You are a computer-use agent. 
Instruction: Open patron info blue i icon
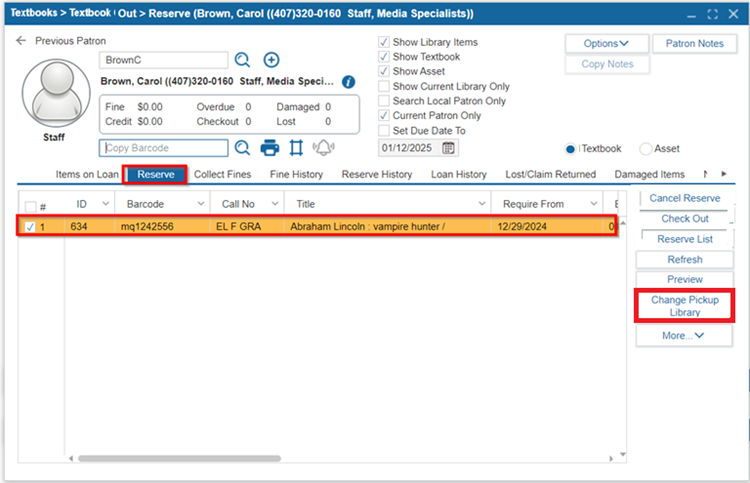[x=349, y=82]
